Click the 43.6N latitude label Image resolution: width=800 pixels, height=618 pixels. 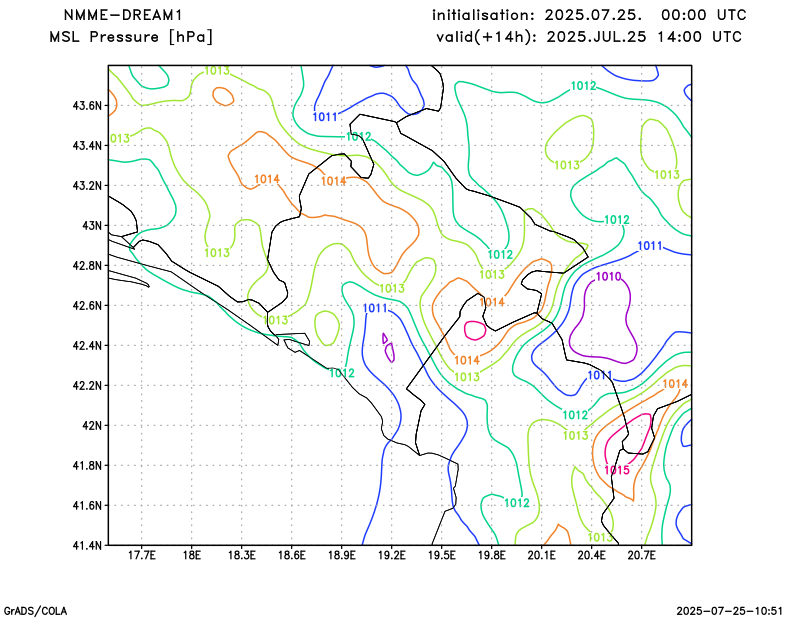87,106
